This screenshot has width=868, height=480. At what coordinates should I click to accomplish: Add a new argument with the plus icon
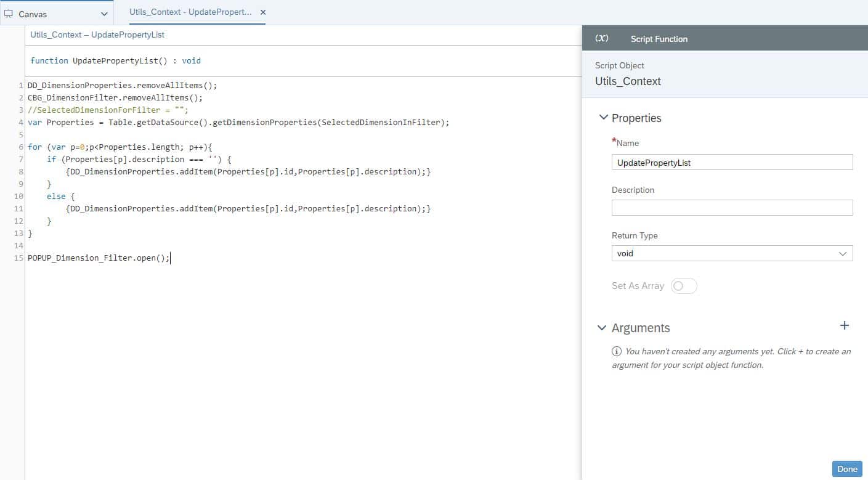pos(844,325)
